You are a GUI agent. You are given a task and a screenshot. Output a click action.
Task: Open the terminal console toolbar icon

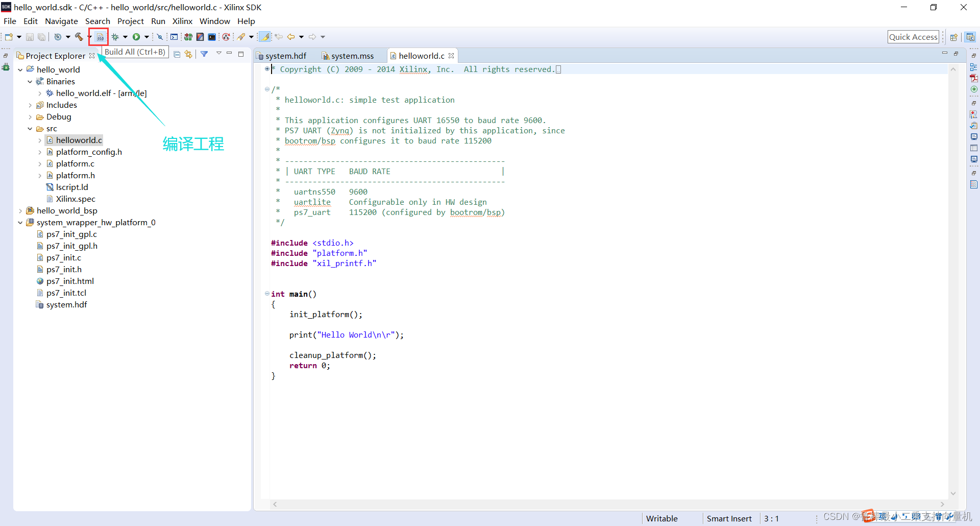(174, 37)
